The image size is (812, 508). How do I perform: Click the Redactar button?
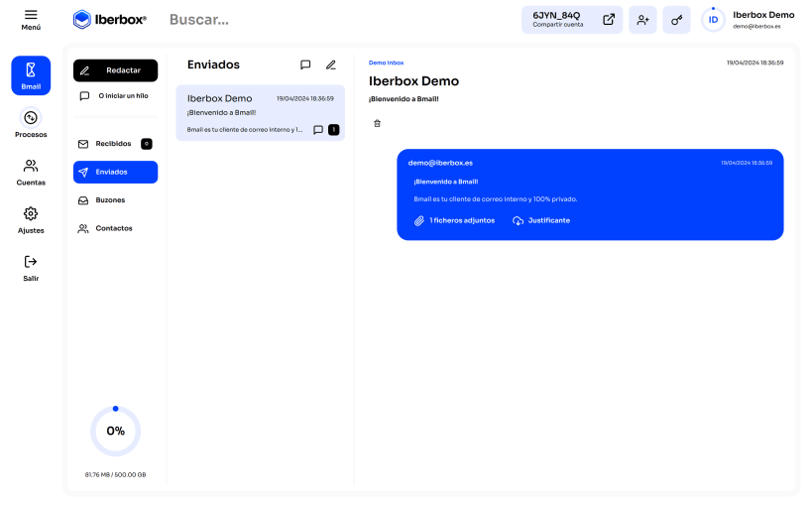click(115, 70)
